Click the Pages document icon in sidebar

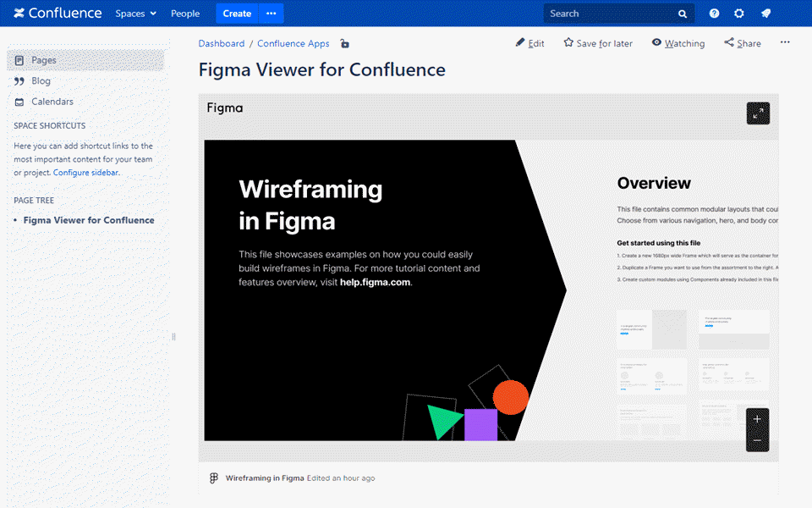coord(19,60)
